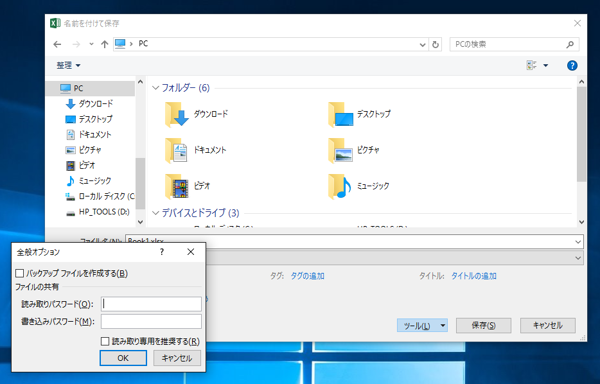
Task: Click the デスクトップ folder icon in main area
Action: [340, 114]
